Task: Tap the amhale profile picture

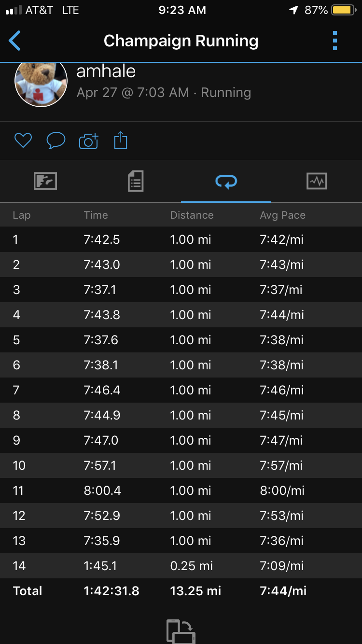Action: pos(41,83)
